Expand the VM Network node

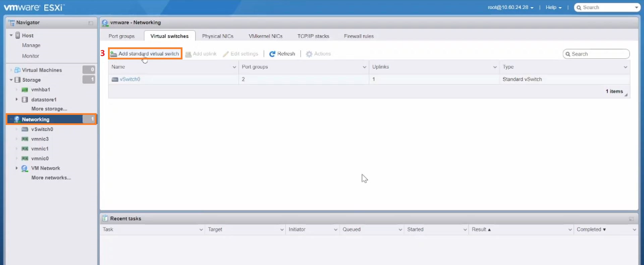[16, 168]
